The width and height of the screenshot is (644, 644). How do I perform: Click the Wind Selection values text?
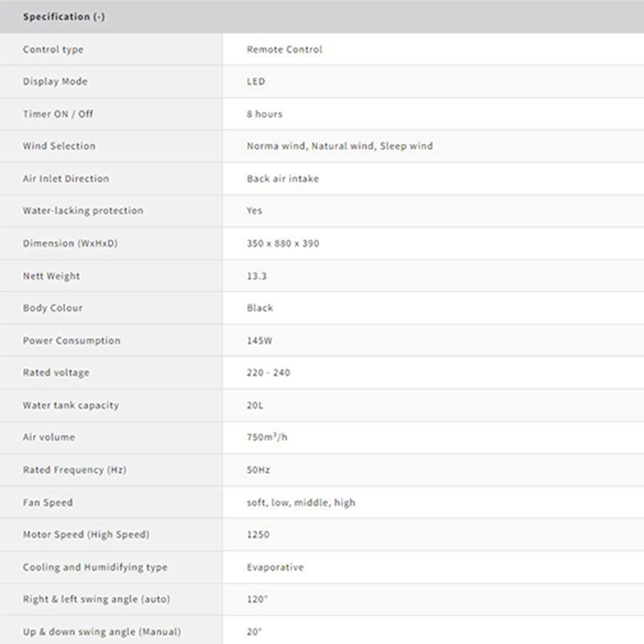pyautogui.click(x=340, y=146)
